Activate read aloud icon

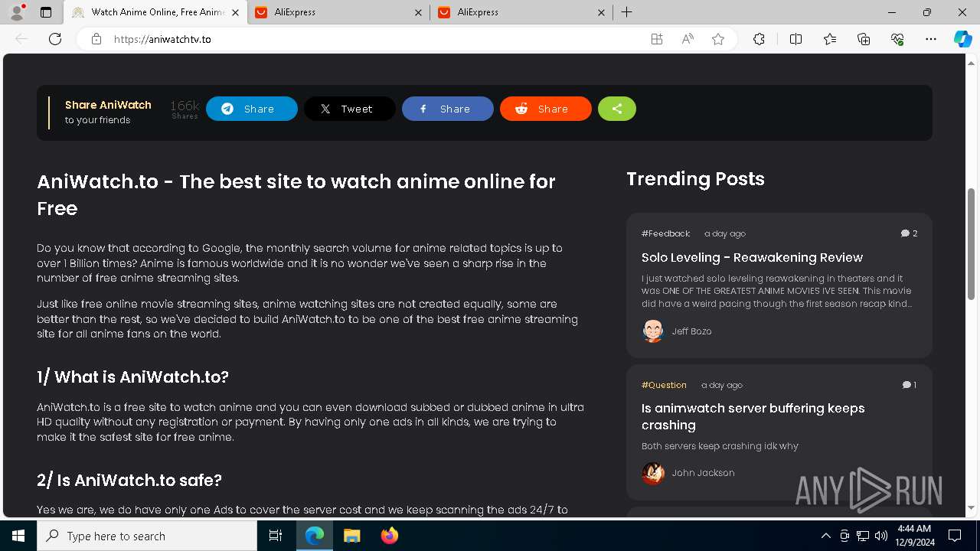point(688,39)
